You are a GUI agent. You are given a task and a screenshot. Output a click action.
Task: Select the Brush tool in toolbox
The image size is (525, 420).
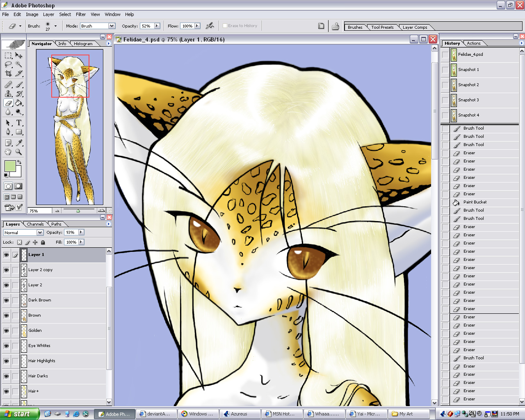tap(19, 84)
